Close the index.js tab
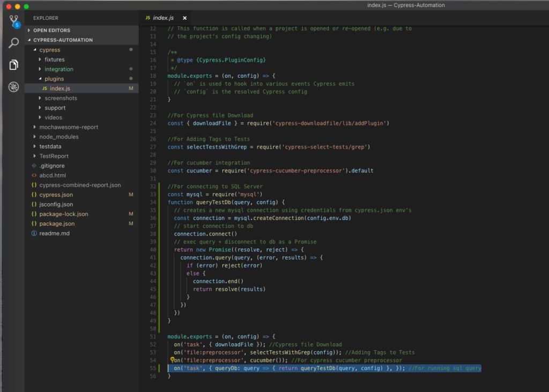Screen dimensions: 549x392 (184, 17)
